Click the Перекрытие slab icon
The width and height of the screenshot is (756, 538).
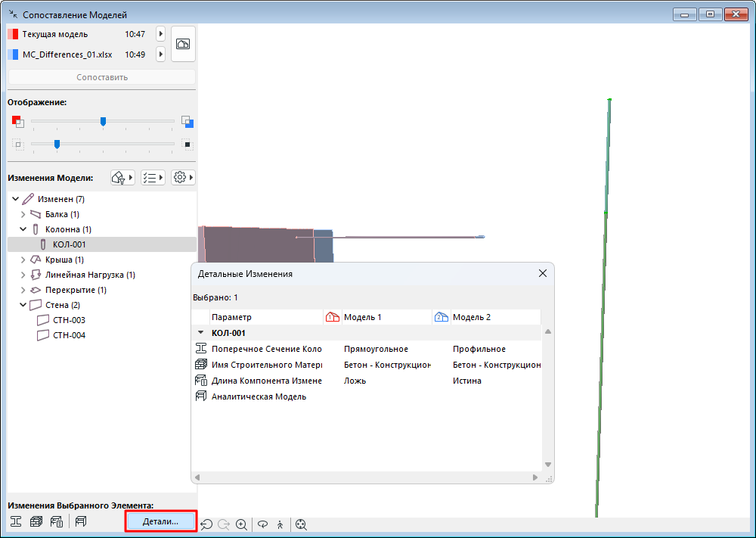[36, 290]
